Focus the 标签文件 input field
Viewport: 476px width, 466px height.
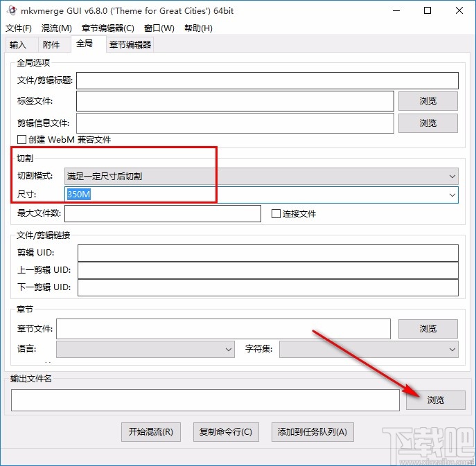tap(235, 101)
